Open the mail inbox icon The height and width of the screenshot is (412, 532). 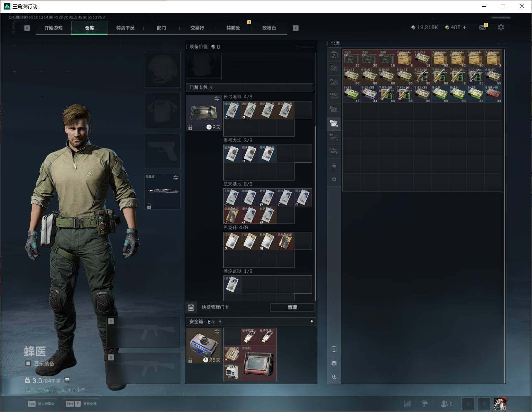coord(483,27)
